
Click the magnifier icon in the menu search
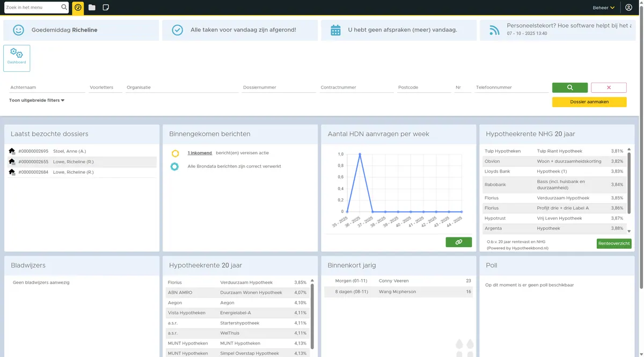tap(64, 8)
